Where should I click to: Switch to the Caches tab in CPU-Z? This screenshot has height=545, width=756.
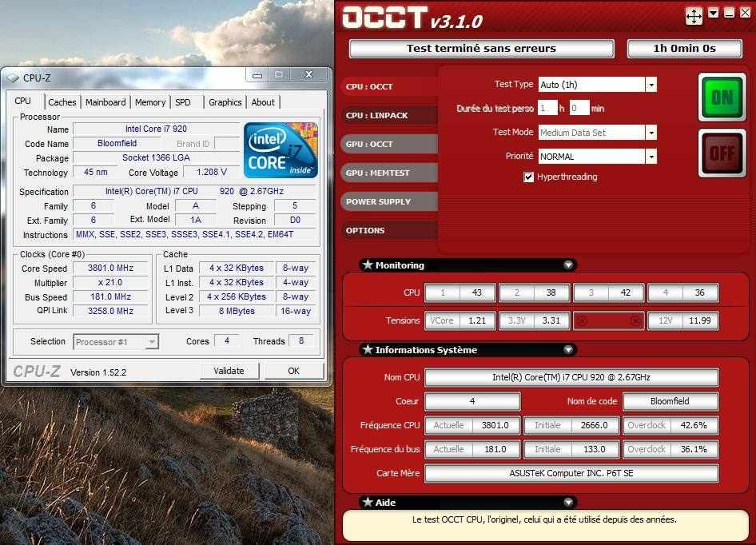click(62, 102)
